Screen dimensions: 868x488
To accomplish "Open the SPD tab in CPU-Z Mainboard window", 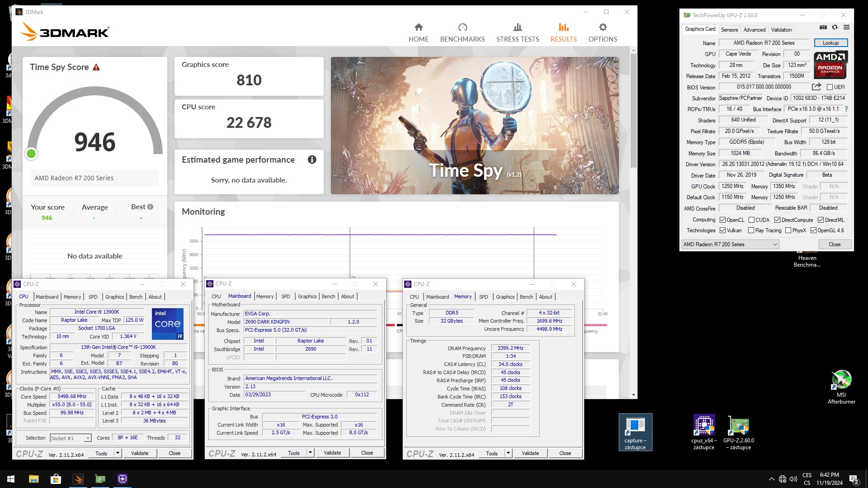I will pos(285,296).
